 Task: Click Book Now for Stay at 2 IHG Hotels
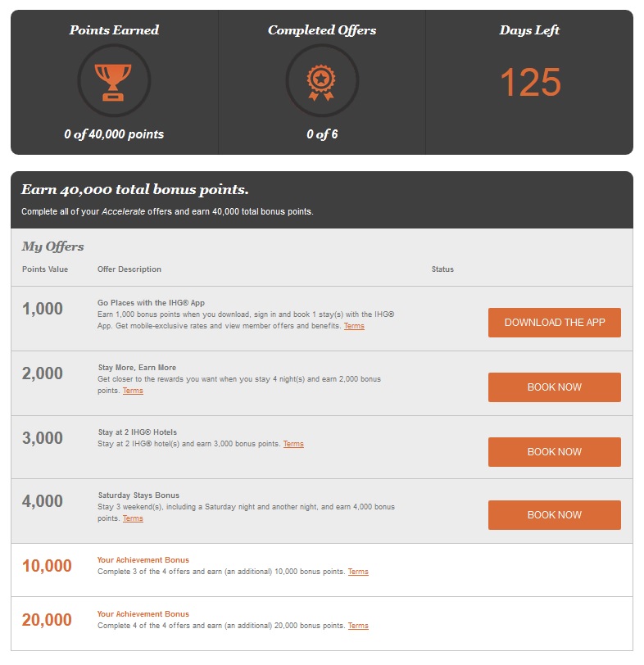[x=554, y=452]
